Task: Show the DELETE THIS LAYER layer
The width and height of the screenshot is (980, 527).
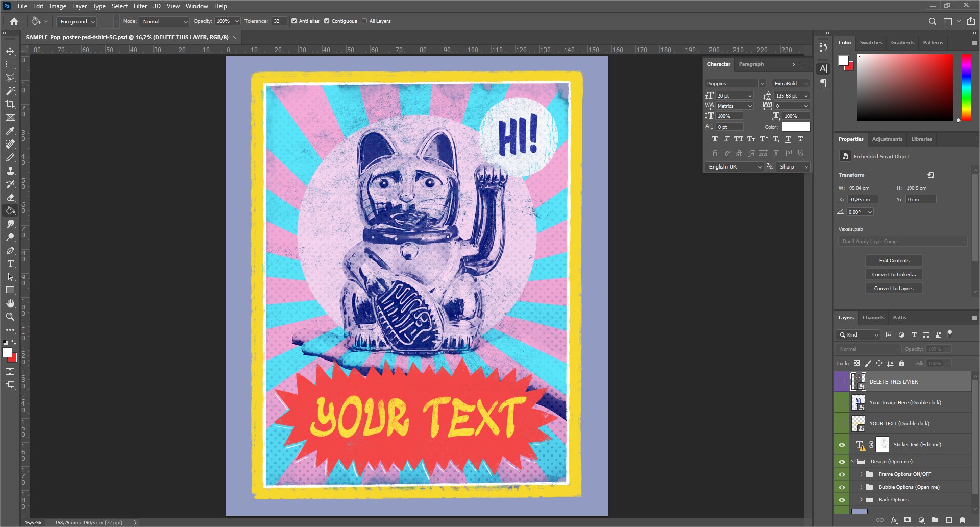Action: tap(842, 381)
